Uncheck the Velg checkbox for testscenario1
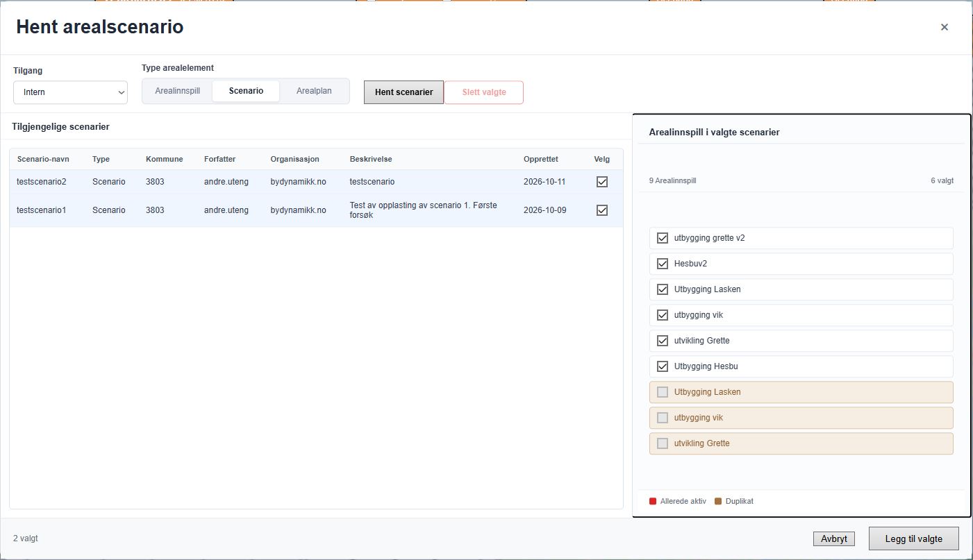Viewport: 973px width, 560px height. 602,210
